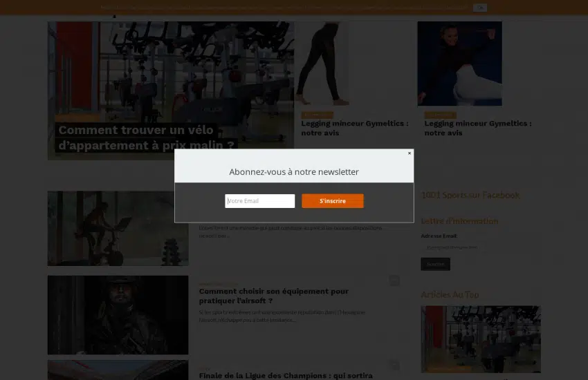Open the Legging minceur Gymeltics title under blue photo
Screen dimensions: 588x380
478,128
